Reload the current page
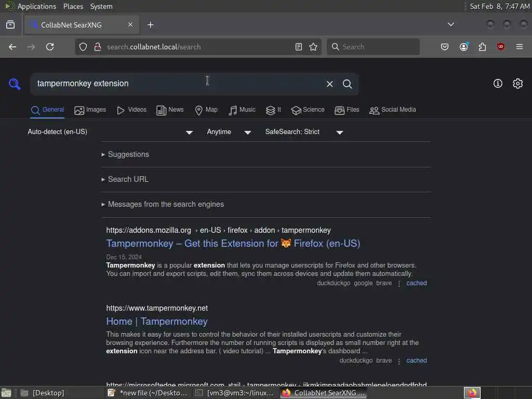The height and width of the screenshot is (399, 532). [50, 47]
